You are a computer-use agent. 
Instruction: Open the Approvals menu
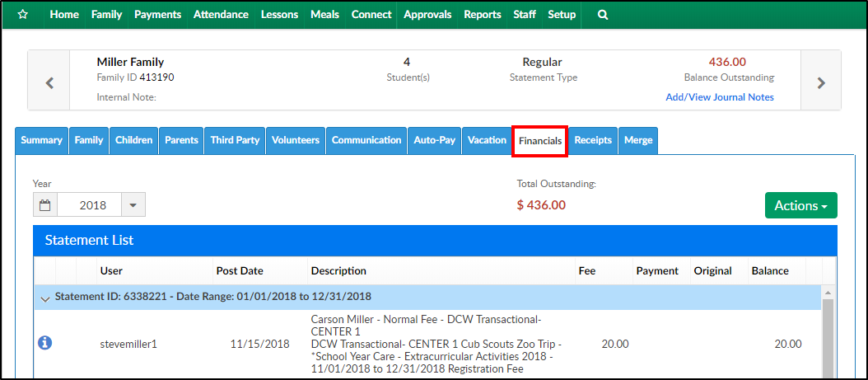tap(427, 15)
